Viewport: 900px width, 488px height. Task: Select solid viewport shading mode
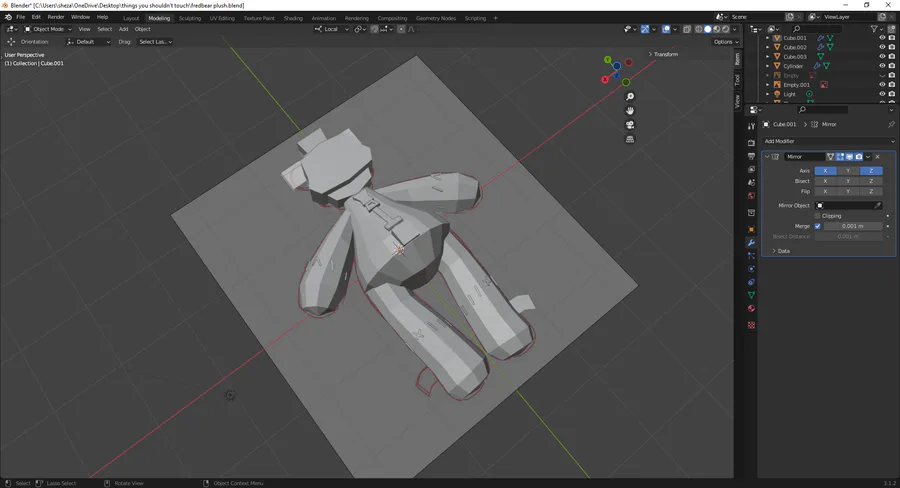coord(708,29)
